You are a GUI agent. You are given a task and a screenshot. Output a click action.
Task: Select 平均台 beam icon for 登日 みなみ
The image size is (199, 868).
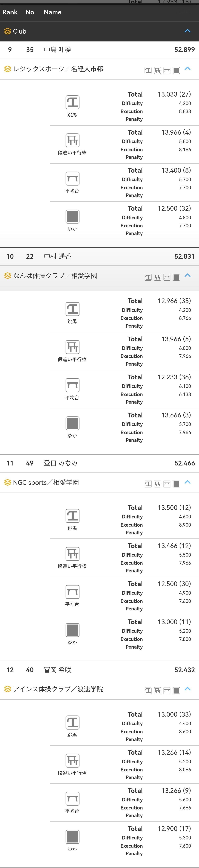73,592
